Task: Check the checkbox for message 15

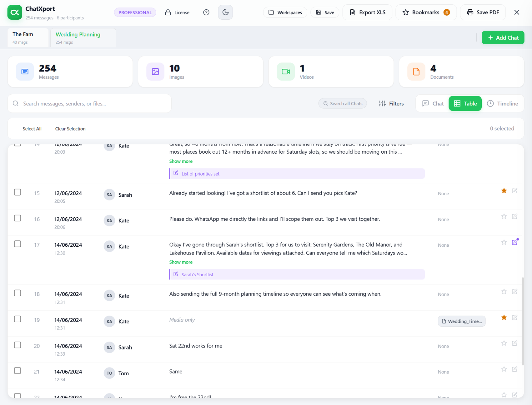Action: pyautogui.click(x=18, y=192)
